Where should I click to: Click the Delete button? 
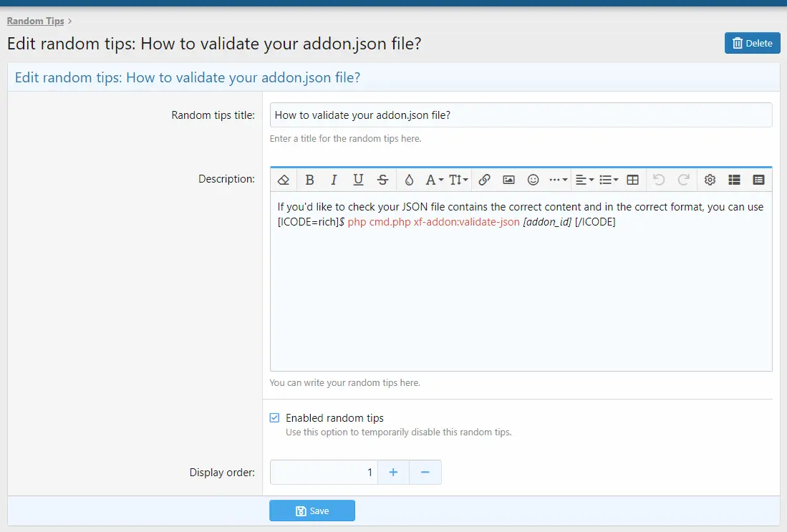point(753,43)
